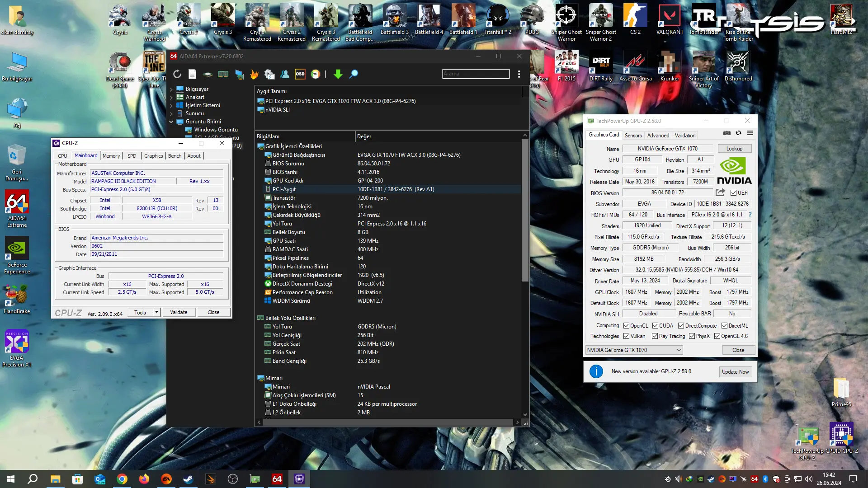868x488 pixels.
Task: Toggle the OpenGL 4.6 checkbox in GPU-Z
Action: [717, 336]
